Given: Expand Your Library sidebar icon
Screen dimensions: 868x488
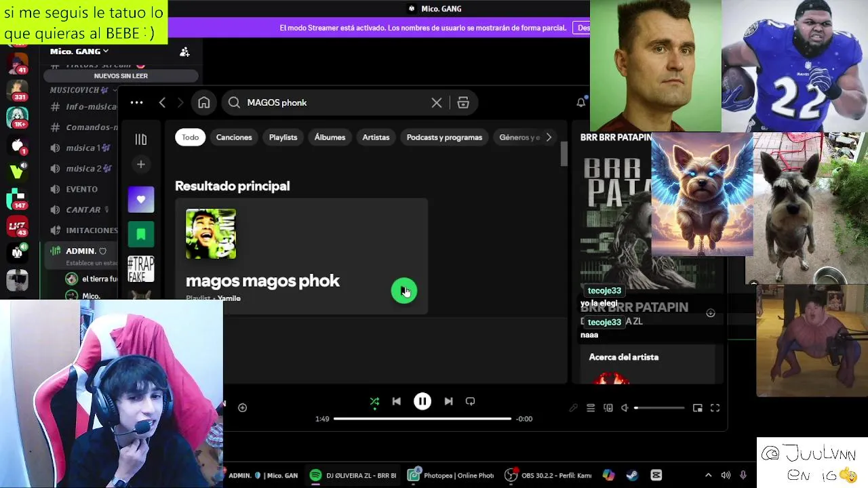Looking at the screenshot, I should click(140, 140).
